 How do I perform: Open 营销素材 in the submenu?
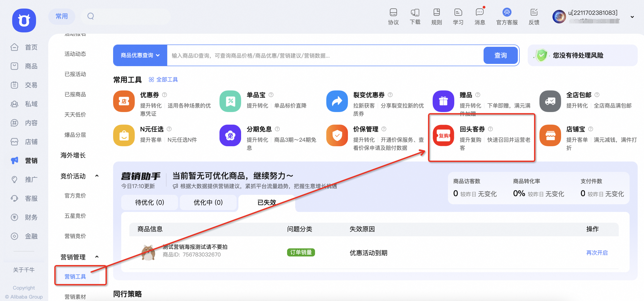(x=75, y=297)
